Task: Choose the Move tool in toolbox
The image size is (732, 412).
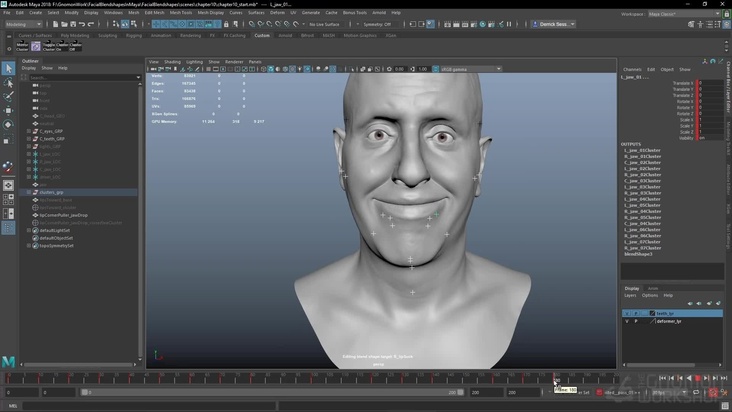Action: coord(8,111)
